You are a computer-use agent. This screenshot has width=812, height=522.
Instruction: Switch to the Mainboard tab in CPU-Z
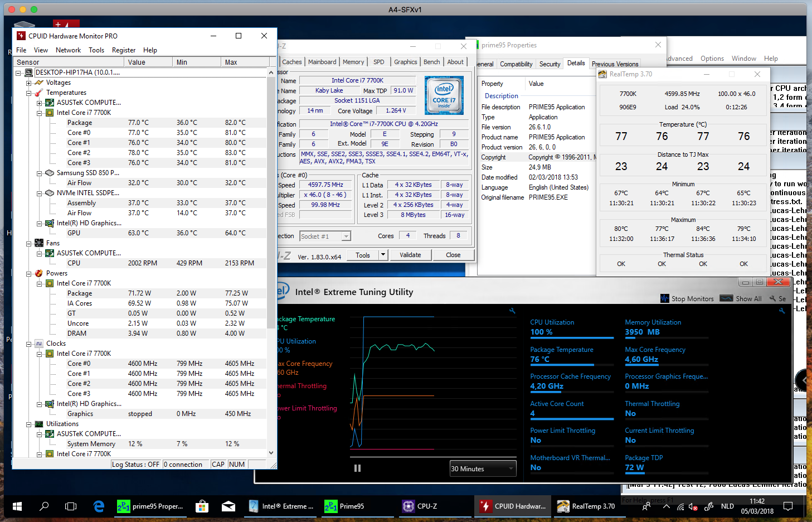[322, 62]
